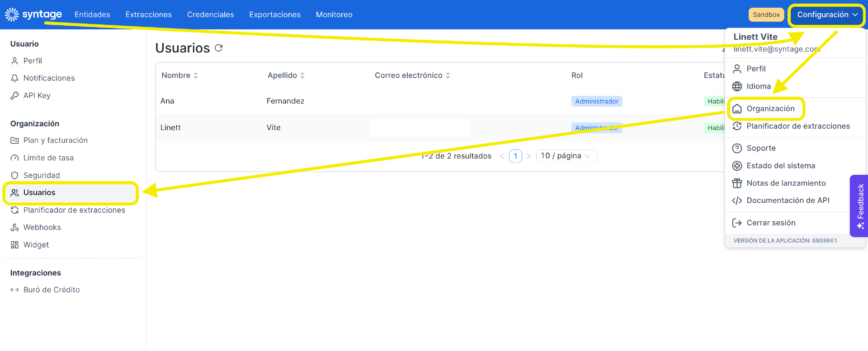The image size is (868, 351).
Task: Open Notificaciones in sidebar
Action: (x=49, y=78)
